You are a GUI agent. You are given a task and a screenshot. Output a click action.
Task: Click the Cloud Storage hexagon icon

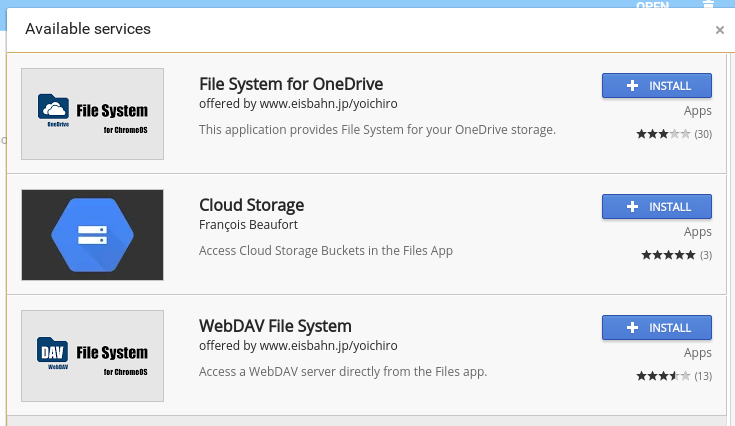pos(92,234)
